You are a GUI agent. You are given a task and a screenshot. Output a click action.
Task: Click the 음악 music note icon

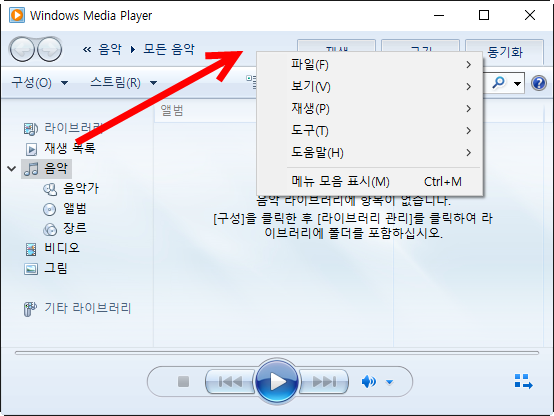coord(31,169)
